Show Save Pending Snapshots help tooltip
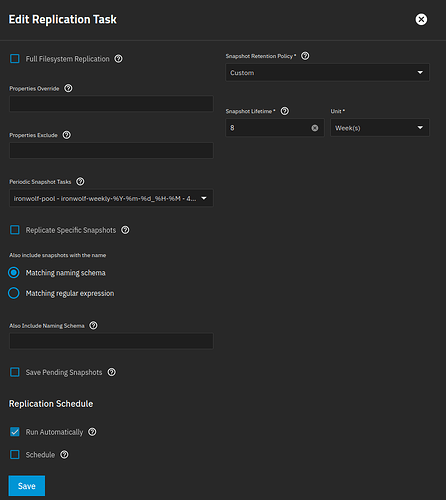446x500 pixels. (112, 372)
